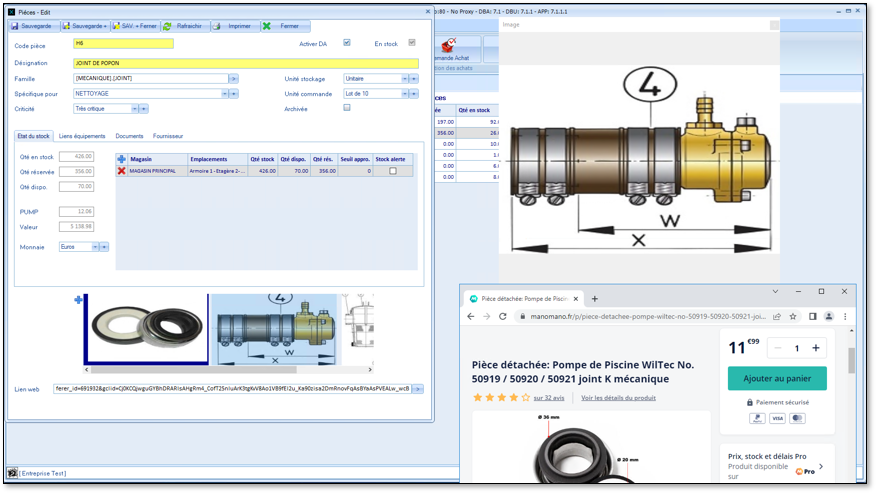The image size is (876, 493).
Task: Share this page icon in address bar
Action: tap(777, 316)
